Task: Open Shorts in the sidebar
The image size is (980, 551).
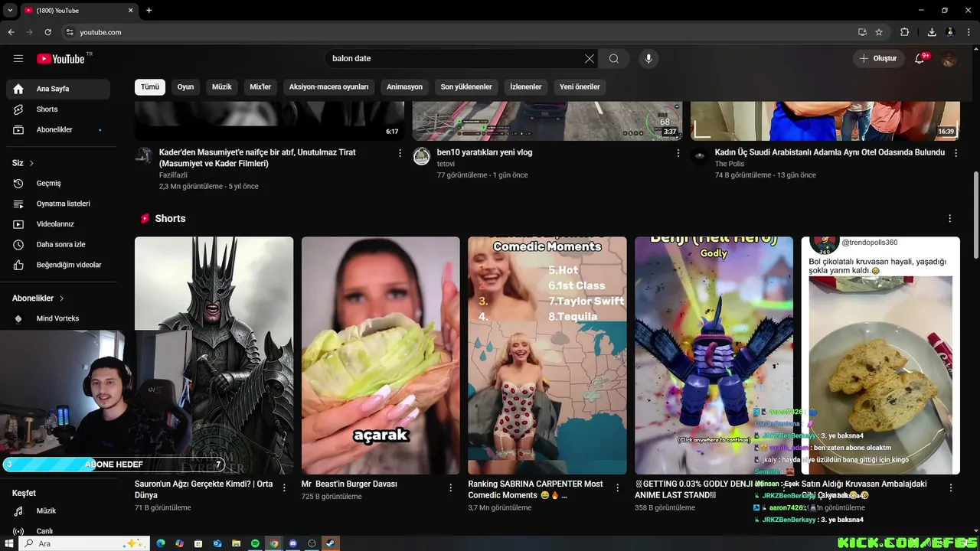Action: coord(58,109)
